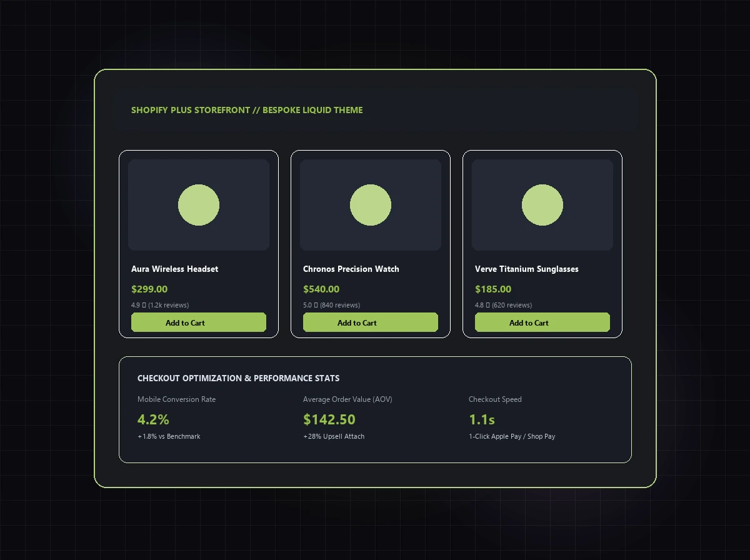Open the Aura Wireless Headset product image

(199, 205)
